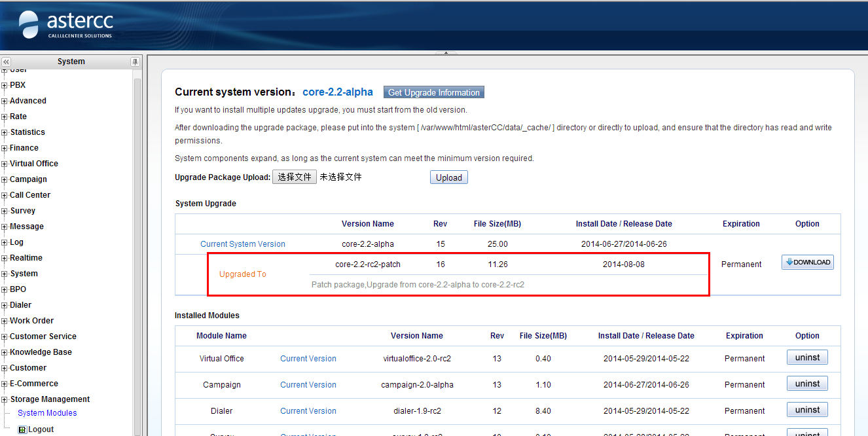Click the Logout icon in sidebar
Viewport: 868px width, 436px height.
coord(22,429)
